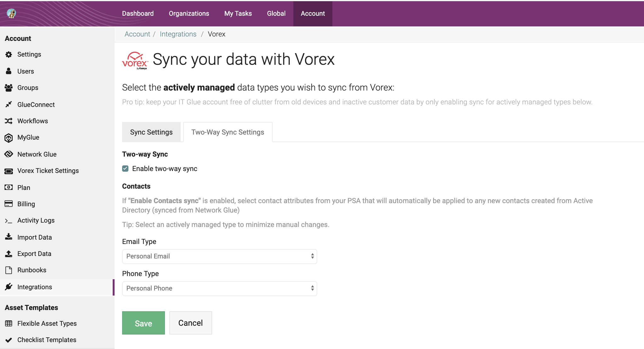
Task: Save the two-way sync configuration
Action: point(143,322)
